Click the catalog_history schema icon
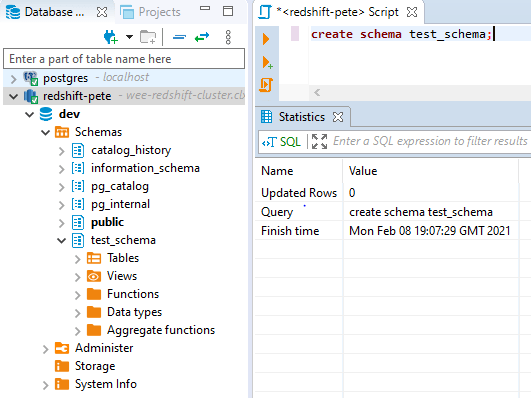Image resolution: width=531 pixels, height=398 pixels. (x=78, y=150)
